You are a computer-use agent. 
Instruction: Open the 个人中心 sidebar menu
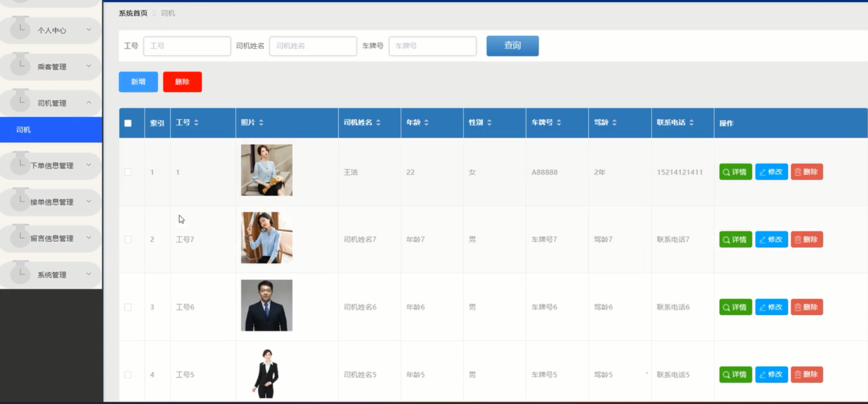click(51, 30)
